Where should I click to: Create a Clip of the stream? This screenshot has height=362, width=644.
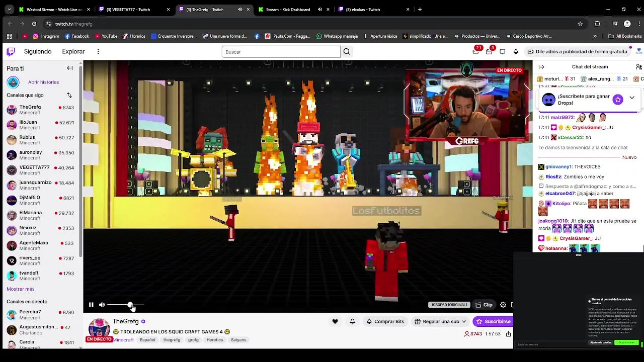coord(484,305)
